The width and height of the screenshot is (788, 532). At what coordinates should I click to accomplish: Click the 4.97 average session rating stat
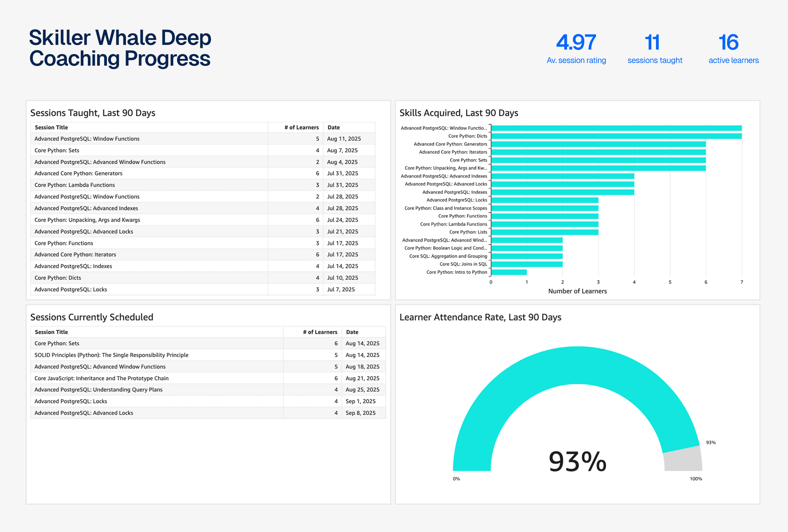point(576,43)
